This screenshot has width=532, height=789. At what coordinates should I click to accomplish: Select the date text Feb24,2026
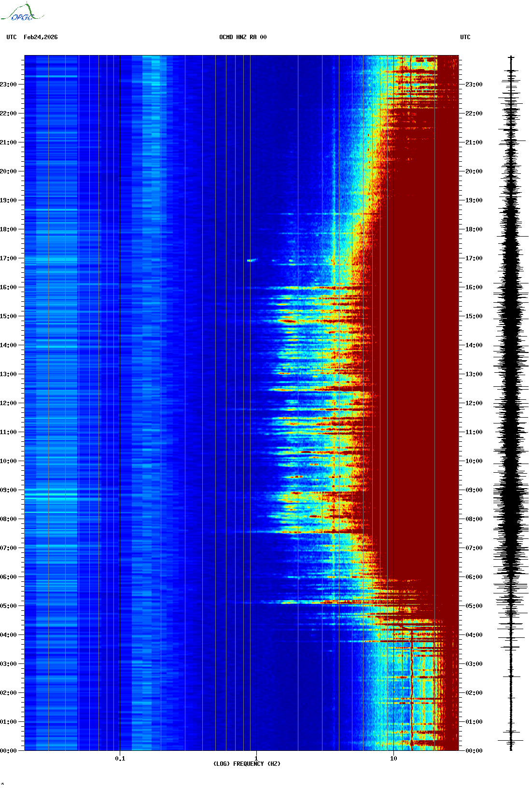pos(41,37)
